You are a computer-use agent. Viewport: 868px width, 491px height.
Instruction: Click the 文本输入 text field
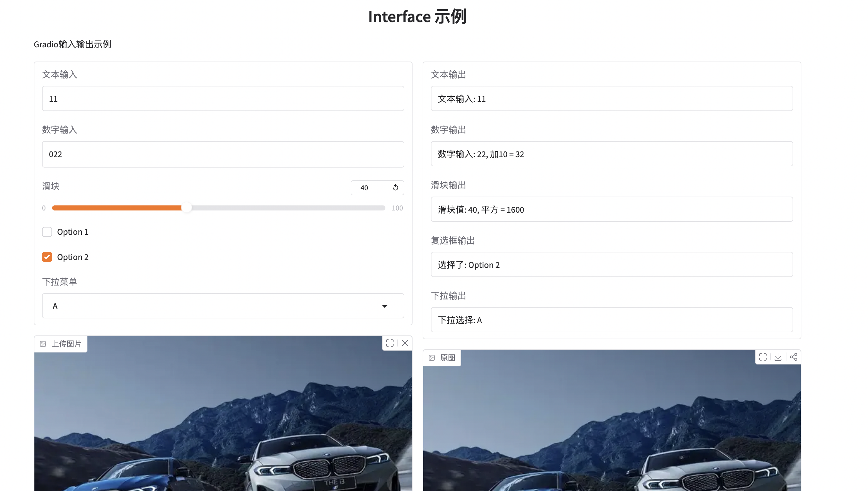tap(223, 98)
